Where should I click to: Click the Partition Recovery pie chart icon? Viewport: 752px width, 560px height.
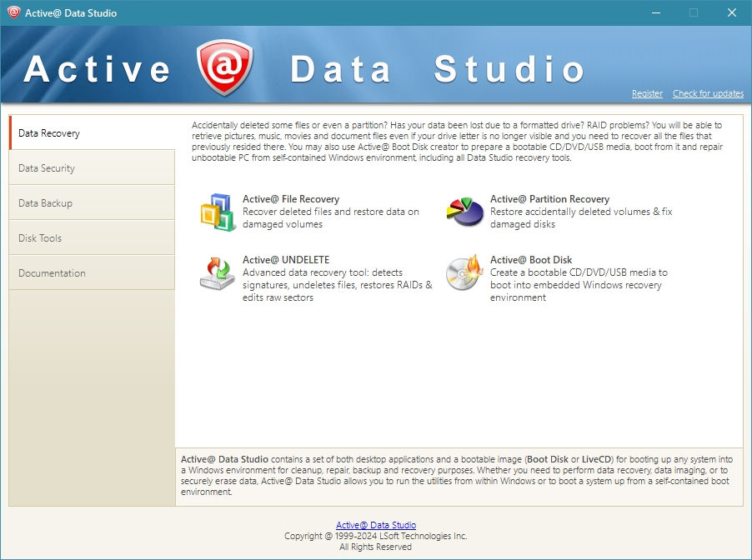point(465,212)
